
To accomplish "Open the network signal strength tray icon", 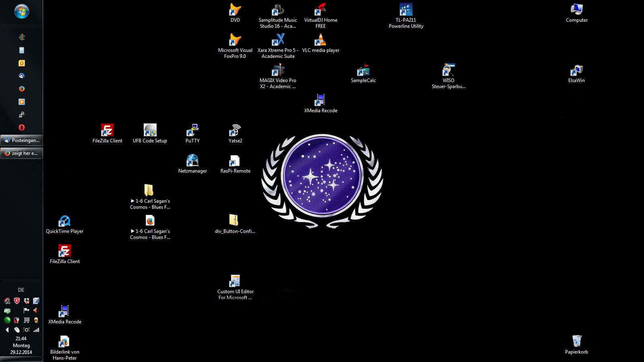I will click(36, 330).
